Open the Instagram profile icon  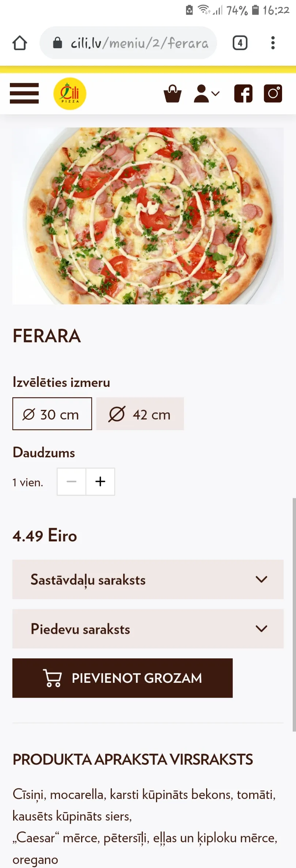273,94
